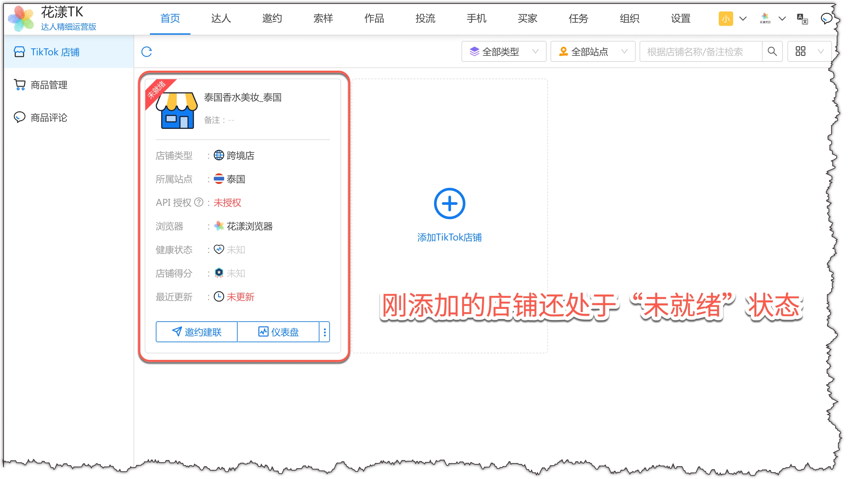Expand the 全部类型 type dropdown
Image resolution: width=868 pixels, height=479 pixels.
click(503, 52)
